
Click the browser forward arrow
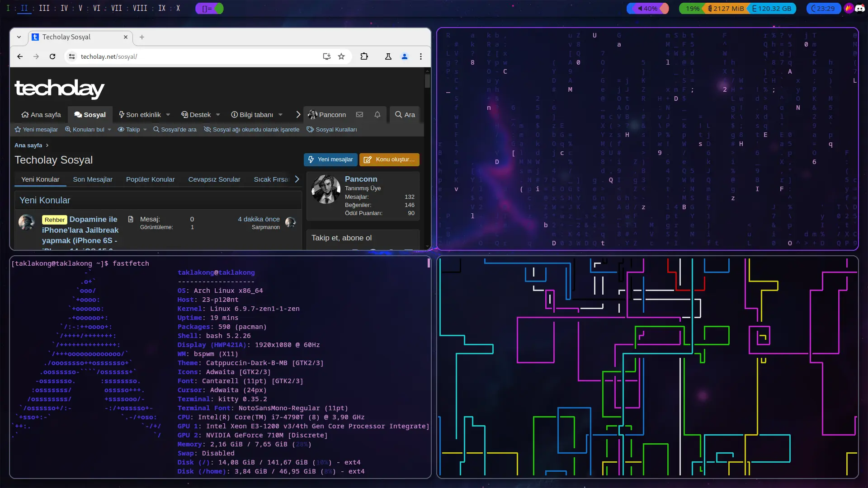pyautogui.click(x=36, y=56)
